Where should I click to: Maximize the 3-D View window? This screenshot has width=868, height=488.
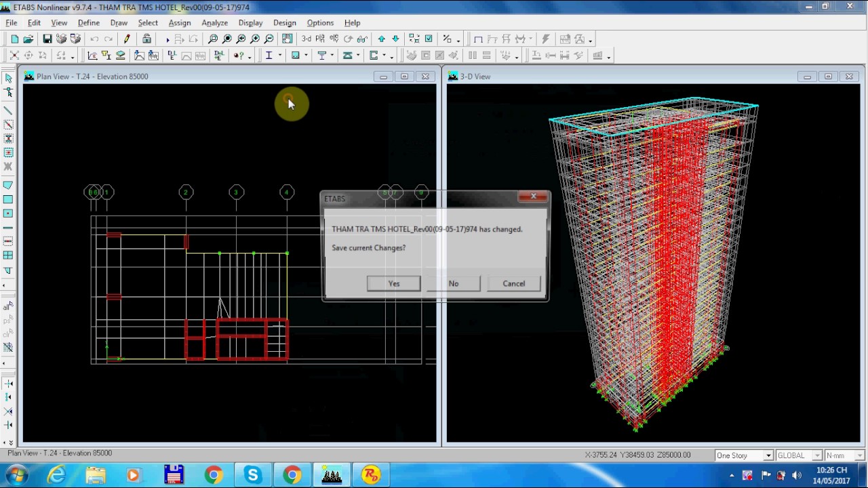coord(828,77)
